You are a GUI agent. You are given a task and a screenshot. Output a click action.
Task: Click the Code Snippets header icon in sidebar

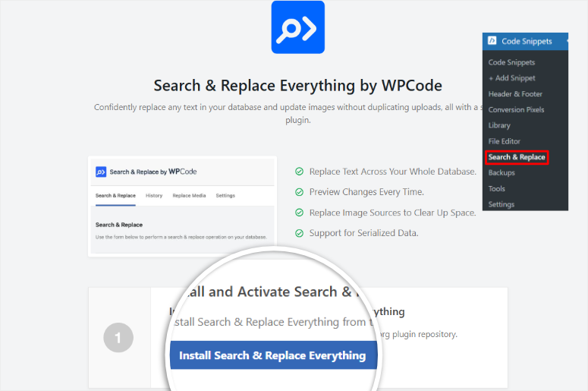click(492, 40)
